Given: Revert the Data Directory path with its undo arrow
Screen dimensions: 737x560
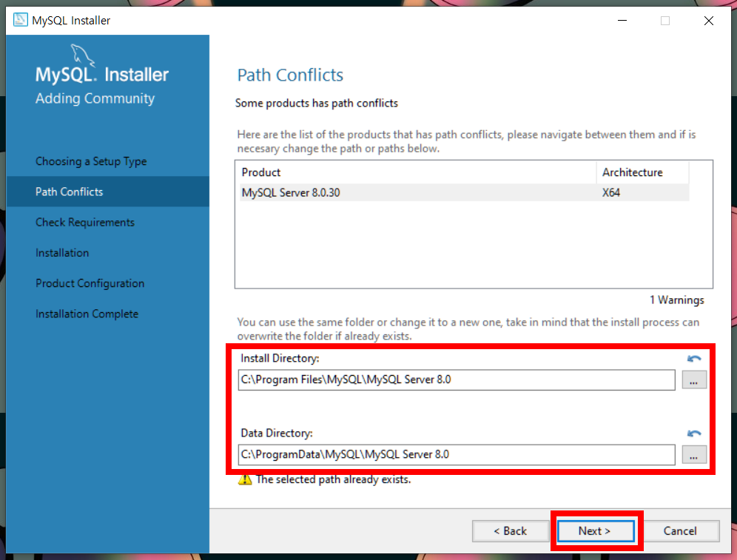Looking at the screenshot, I should tap(694, 434).
